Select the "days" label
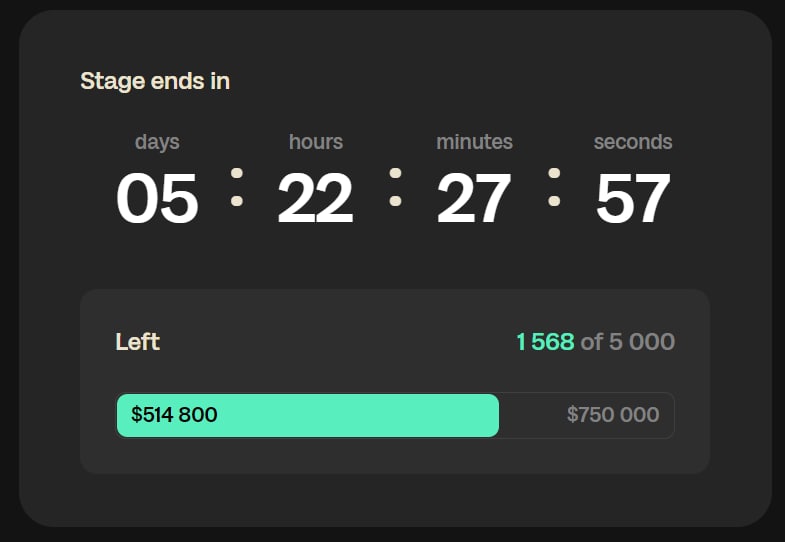 coord(157,142)
